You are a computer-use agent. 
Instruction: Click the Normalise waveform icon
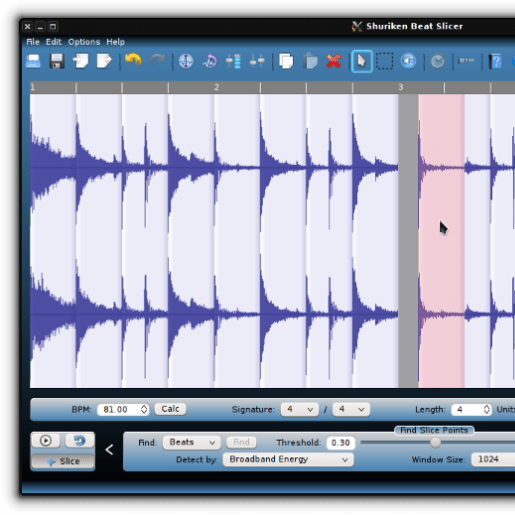tap(186, 61)
